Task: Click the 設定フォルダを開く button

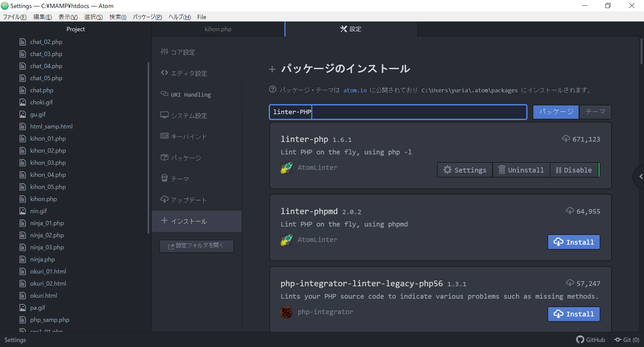Action: [x=197, y=246]
